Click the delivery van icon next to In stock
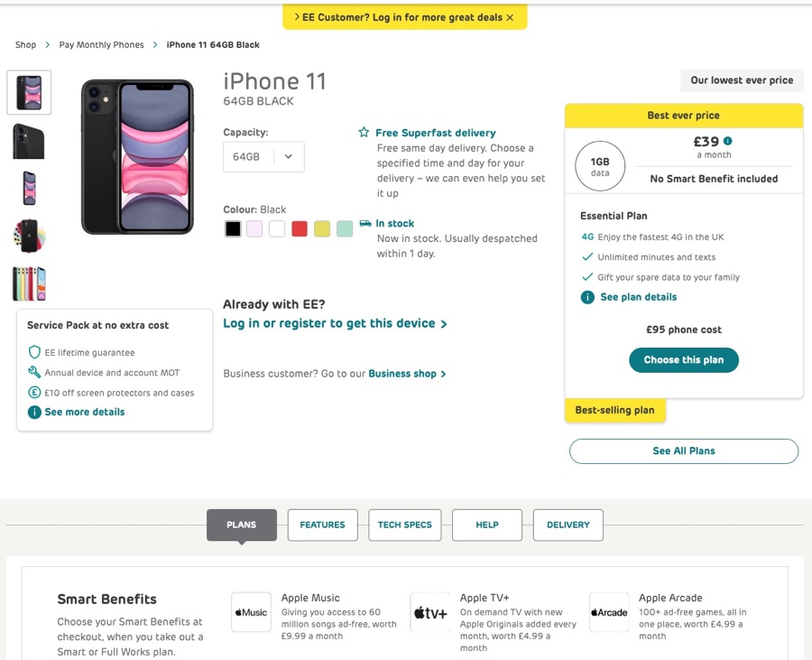The image size is (812, 660). pos(365,223)
